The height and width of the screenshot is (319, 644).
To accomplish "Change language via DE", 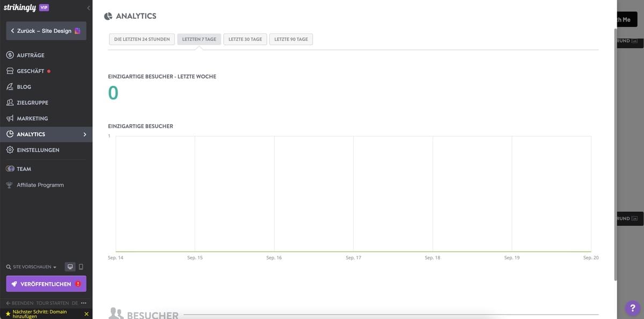I will click(75, 303).
